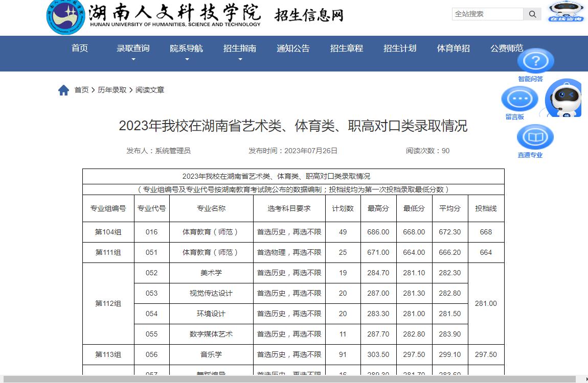This screenshot has width=588, height=383.
Task: Click the 招生信息网 site title
Action: (x=309, y=15)
